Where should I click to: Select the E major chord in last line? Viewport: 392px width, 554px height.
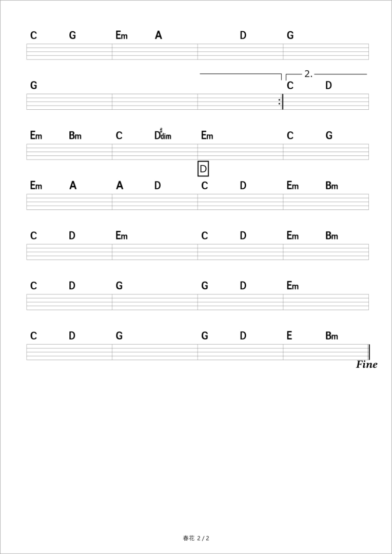(290, 336)
